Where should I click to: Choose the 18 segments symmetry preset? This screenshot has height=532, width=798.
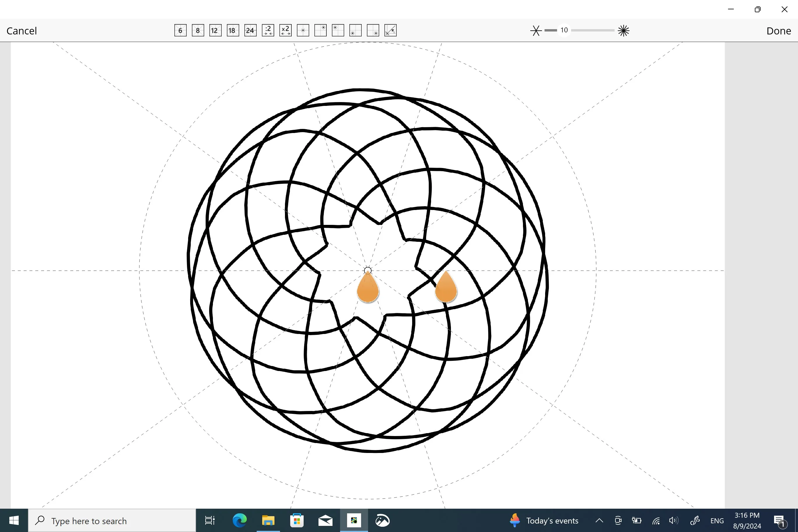[x=233, y=31]
